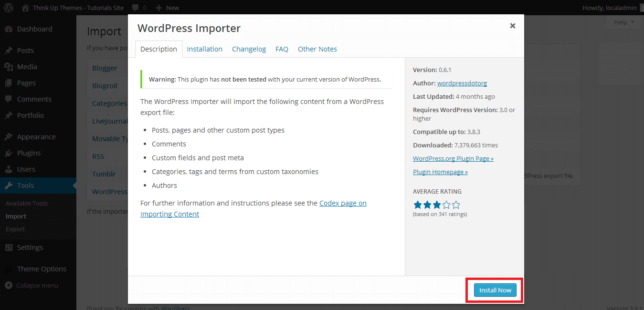Click the 'Last Updated: 4 months ago' text
This screenshot has width=644, height=310.
pos(454,96)
